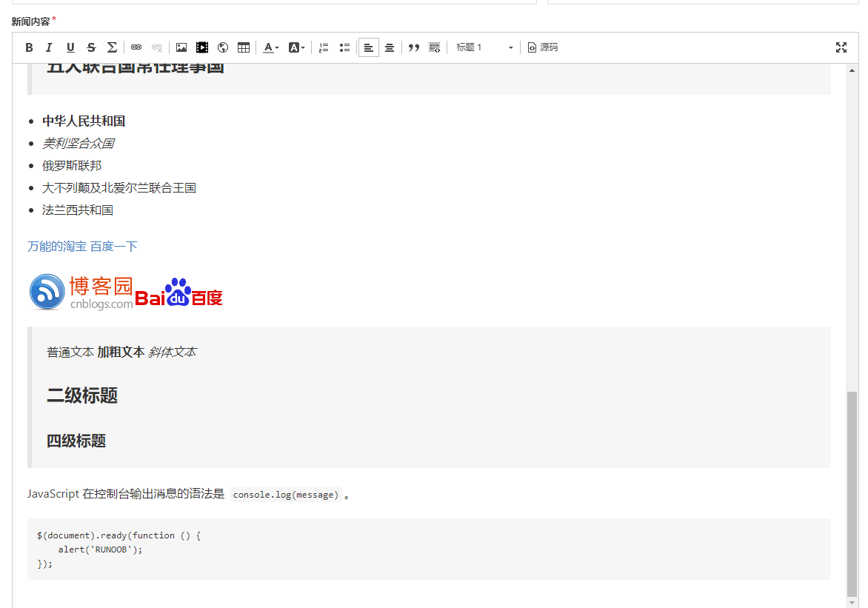The width and height of the screenshot is (868, 608).
Task: Toggle numbered list formatting
Action: (324, 47)
